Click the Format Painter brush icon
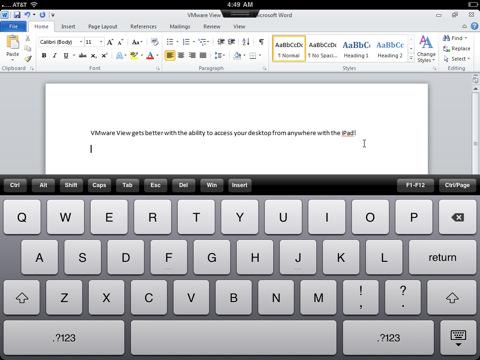Image resolution: width=480 pixels, height=360 pixels. point(28,59)
